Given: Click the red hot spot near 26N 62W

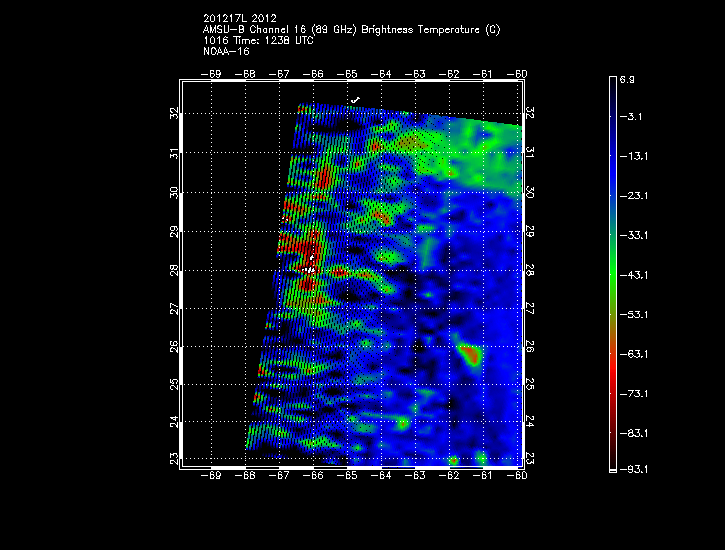Looking at the screenshot, I should pos(469,353).
